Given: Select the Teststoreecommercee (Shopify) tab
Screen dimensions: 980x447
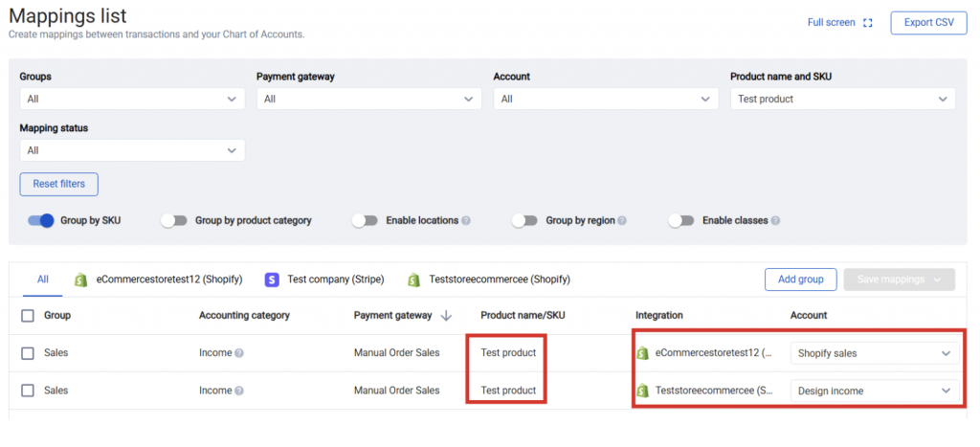Looking at the screenshot, I should tap(489, 279).
